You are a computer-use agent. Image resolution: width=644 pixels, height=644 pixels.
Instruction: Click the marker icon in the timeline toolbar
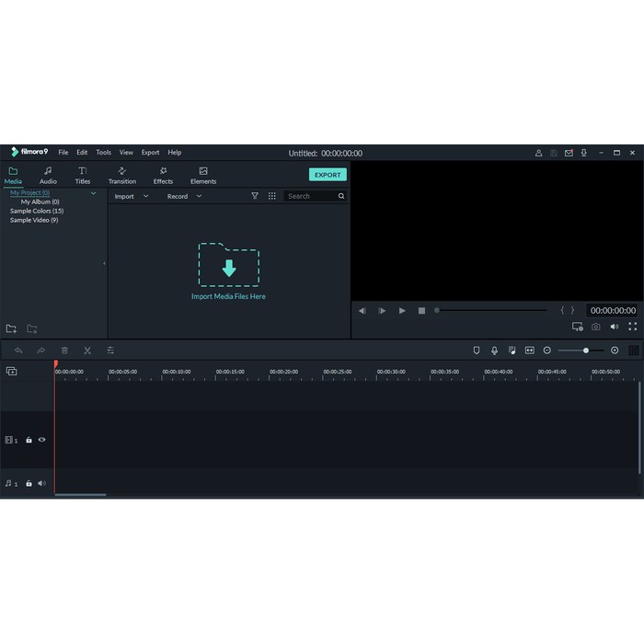pos(476,351)
